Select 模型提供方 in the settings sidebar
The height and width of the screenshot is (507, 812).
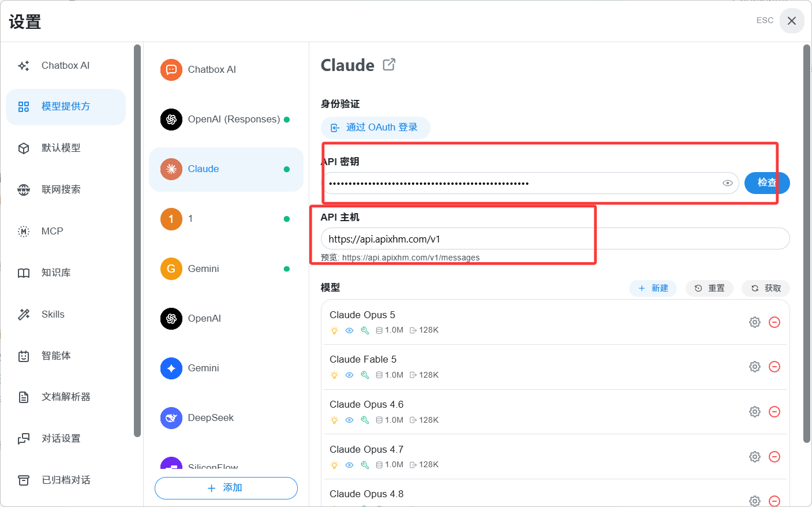66,107
